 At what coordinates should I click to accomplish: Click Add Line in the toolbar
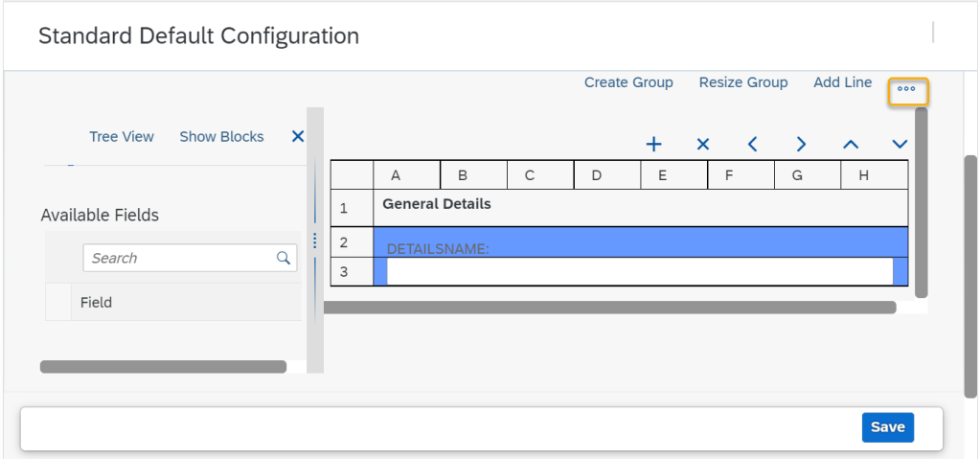pos(843,82)
